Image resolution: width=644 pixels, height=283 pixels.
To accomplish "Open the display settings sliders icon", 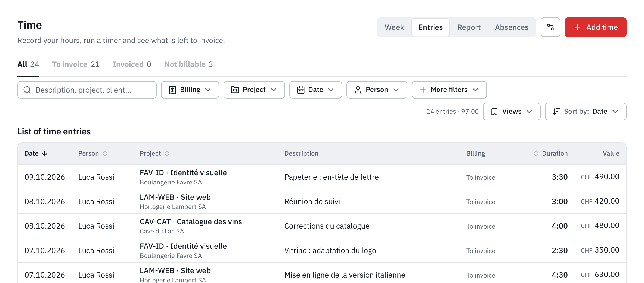I will click(x=550, y=27).
